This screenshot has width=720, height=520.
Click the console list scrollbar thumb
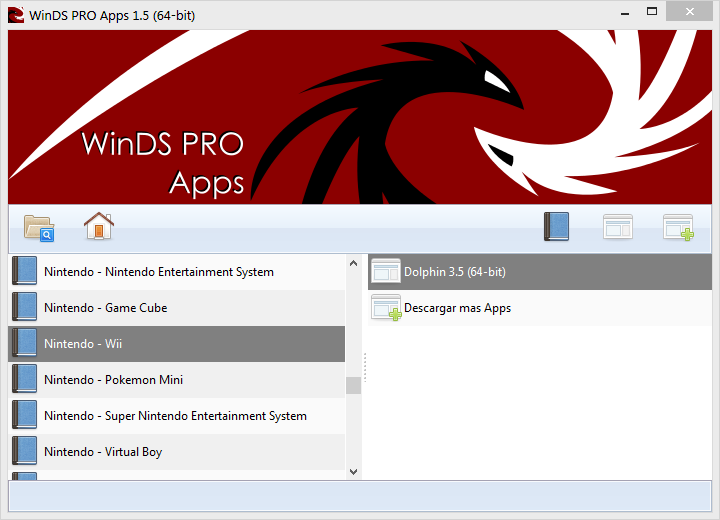pyautogui.click(x=354, y=385)
